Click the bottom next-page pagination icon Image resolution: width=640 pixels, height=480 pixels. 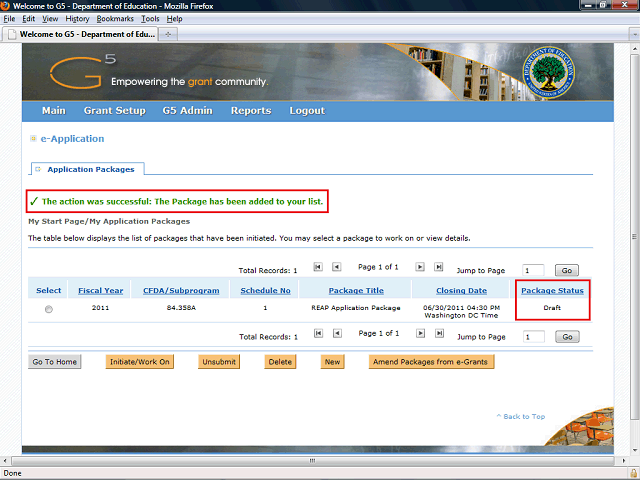[420, 333]
